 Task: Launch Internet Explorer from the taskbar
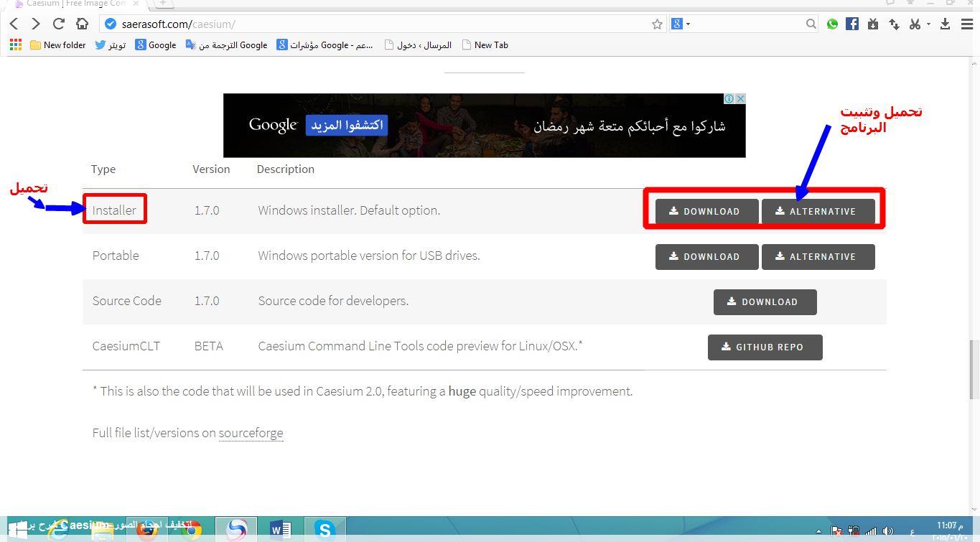57,530
